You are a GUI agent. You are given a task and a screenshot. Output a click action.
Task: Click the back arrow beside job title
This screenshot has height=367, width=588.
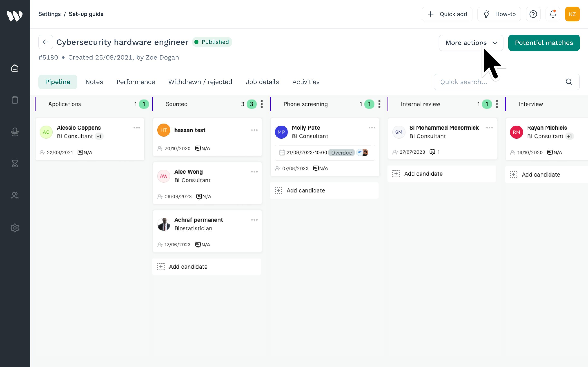point(46,42)
